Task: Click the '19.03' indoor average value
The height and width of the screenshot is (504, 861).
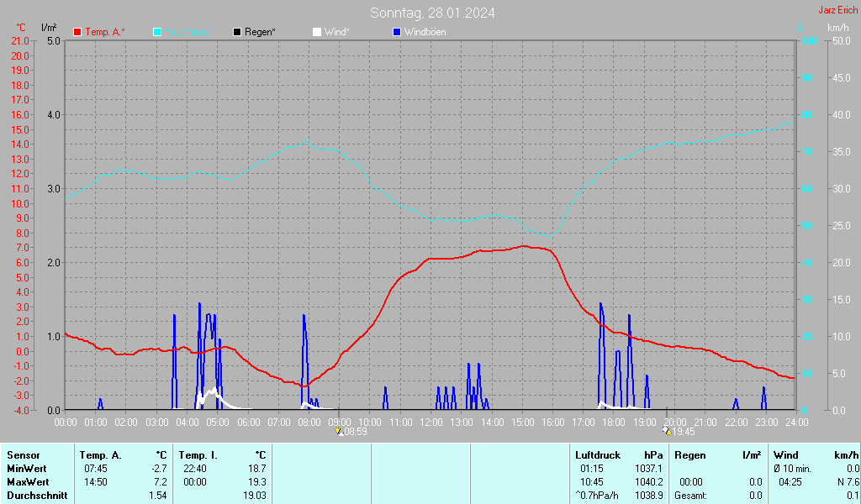Action: click(x=255, y=496)
